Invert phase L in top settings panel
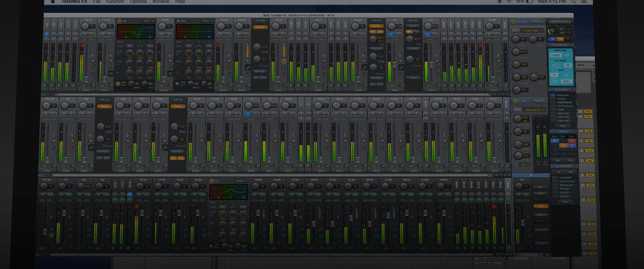644x269 pixels. (x=257, y=78)
